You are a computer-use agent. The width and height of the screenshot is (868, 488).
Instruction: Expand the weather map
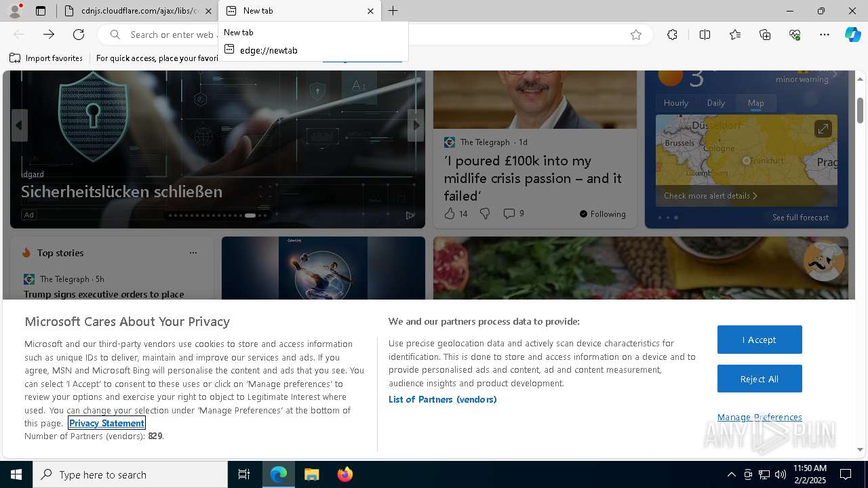point(823,129)
